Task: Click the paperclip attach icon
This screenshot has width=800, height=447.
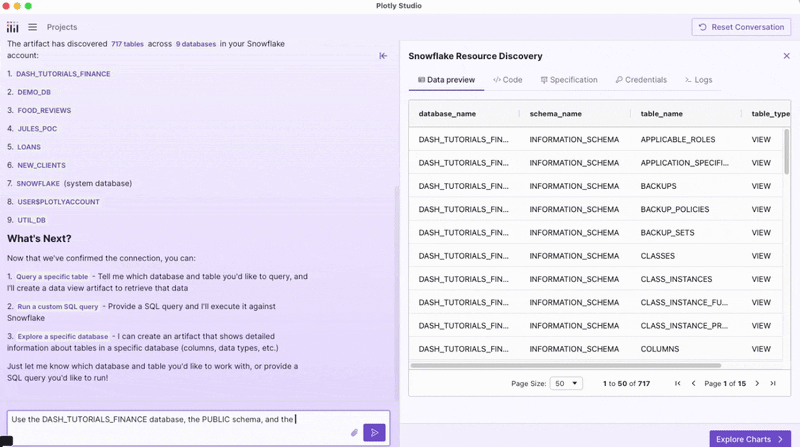Action: (354, 433)
